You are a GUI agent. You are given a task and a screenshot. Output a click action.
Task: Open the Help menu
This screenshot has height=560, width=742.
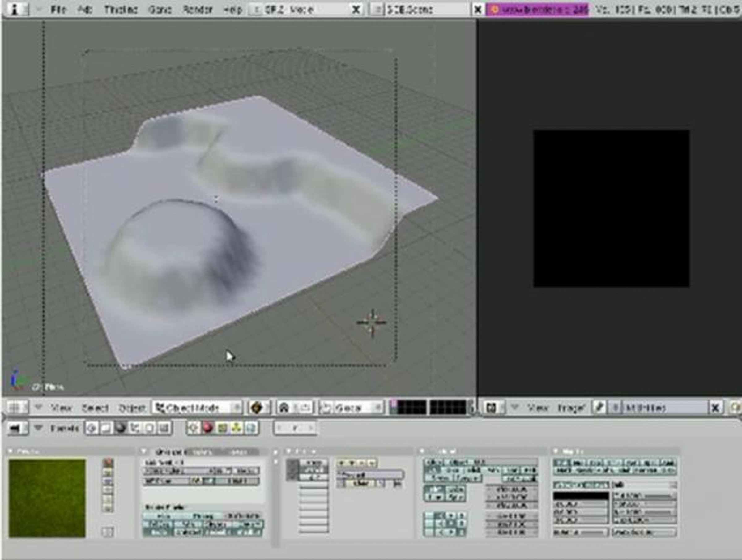(232, 10)
